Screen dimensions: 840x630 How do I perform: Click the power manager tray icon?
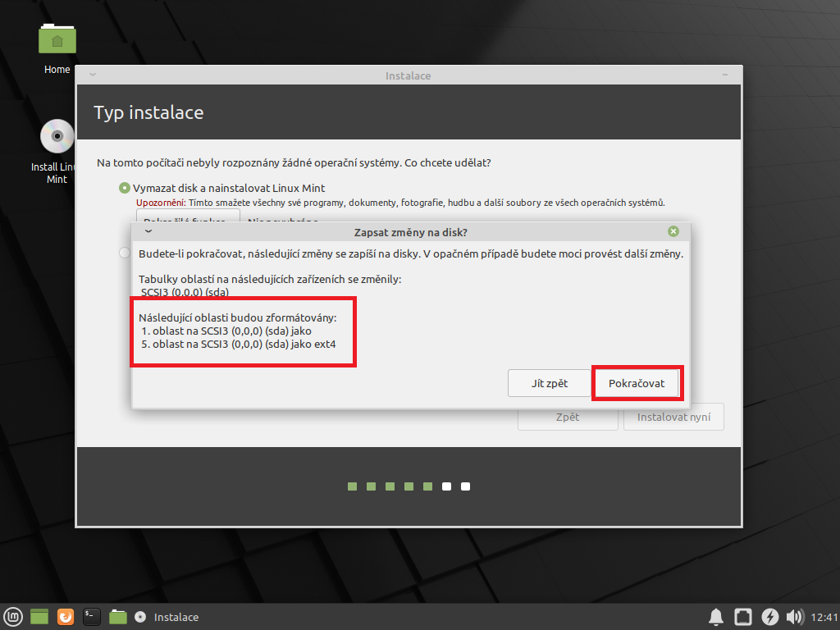[x=769, y=617]
